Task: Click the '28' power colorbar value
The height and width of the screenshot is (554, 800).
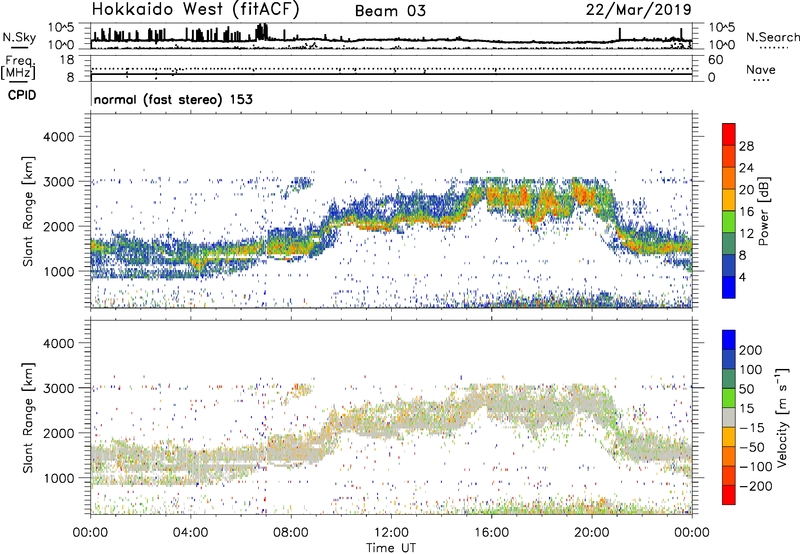Action: pos(746,146)
